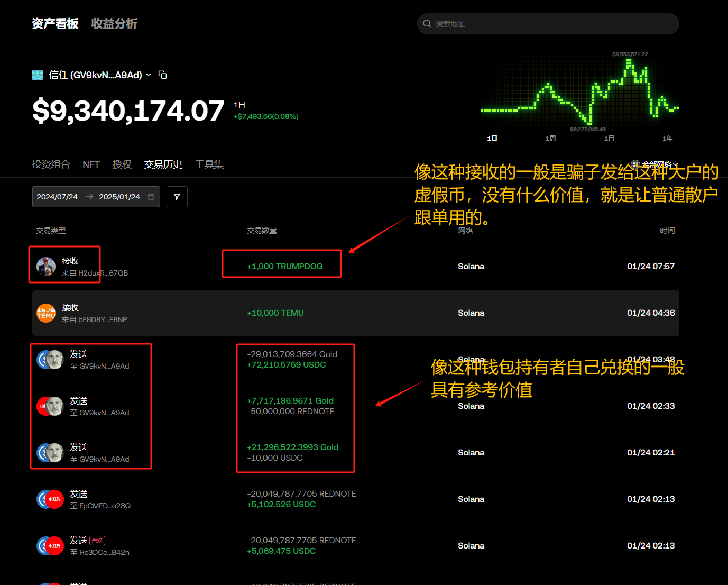
Task: Click the TRUMPDOG token avatar icon
Action: [x=46, y=267]
